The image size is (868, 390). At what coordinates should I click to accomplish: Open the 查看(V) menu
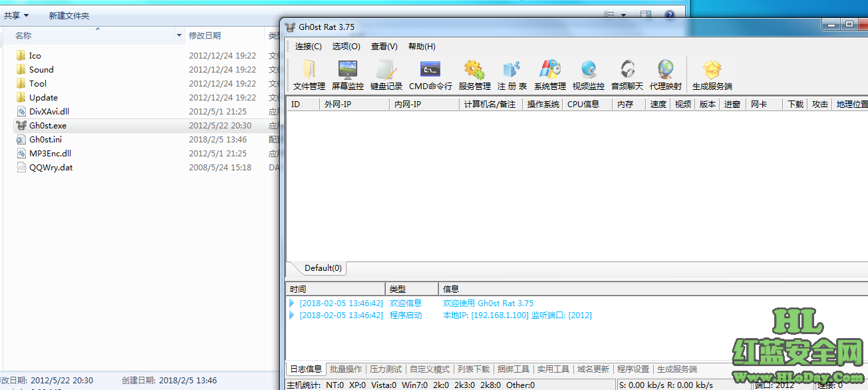(384, 47)
